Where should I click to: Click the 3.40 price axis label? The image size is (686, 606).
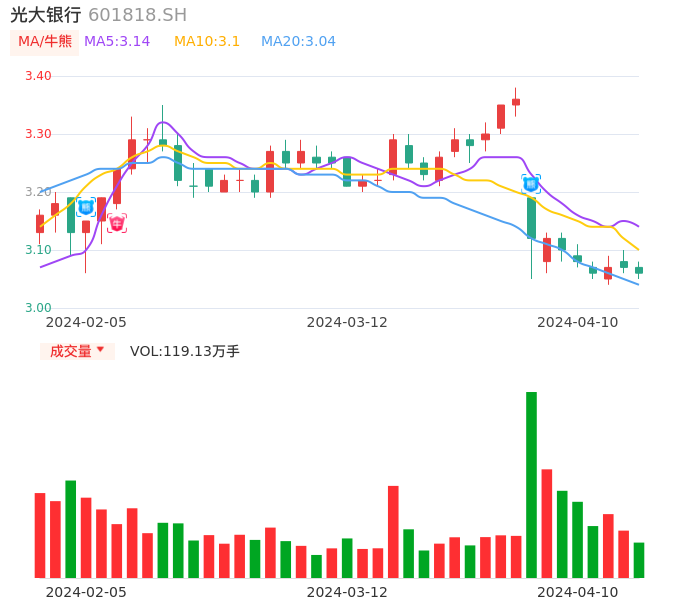coord(38,76)
